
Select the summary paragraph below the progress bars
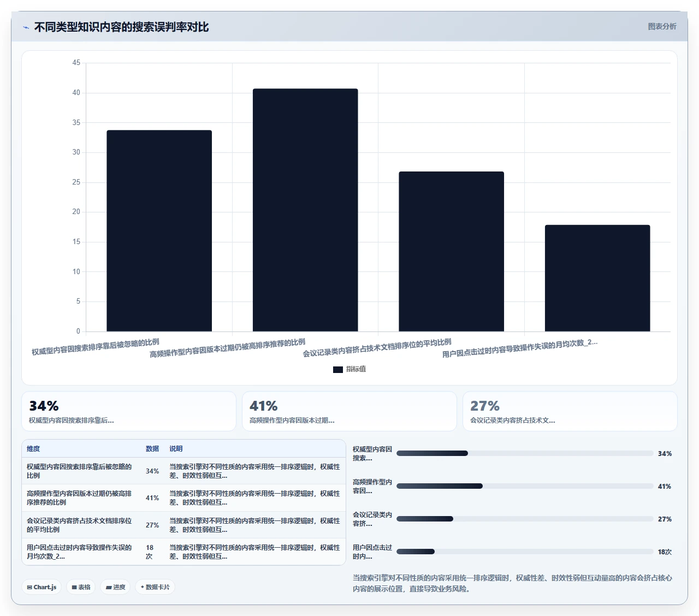(512, 583)
